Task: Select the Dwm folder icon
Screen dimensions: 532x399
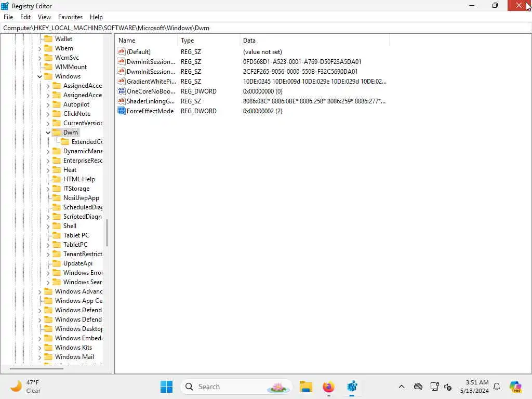Action: 57,132
